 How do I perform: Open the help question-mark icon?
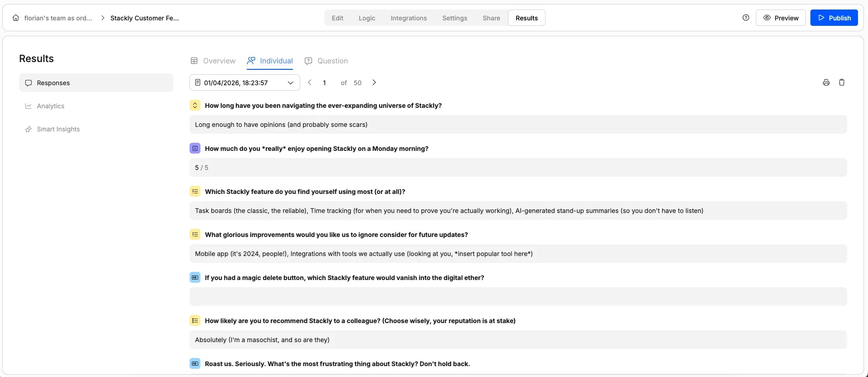pyautogui.click(x=746, y=18)
